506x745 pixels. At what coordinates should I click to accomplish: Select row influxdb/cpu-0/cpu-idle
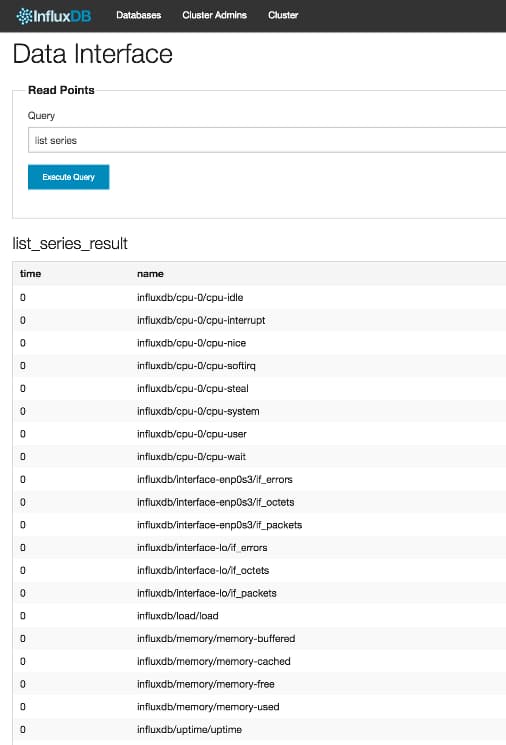259,297
